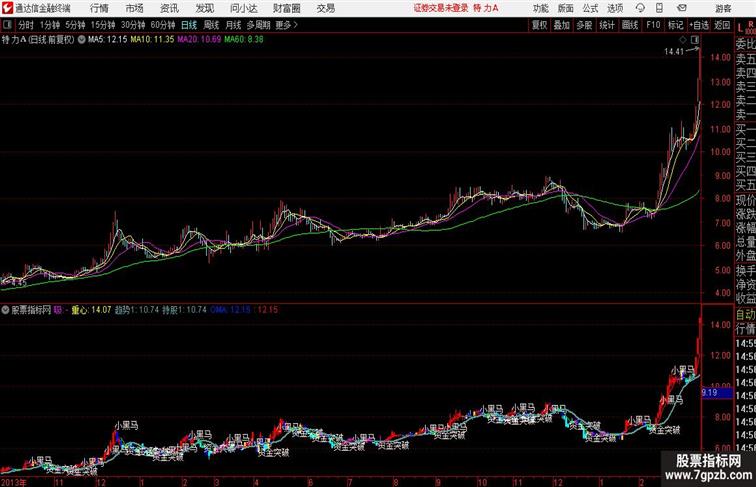Click the 多股 toolbar button

(x=584, y=25)
